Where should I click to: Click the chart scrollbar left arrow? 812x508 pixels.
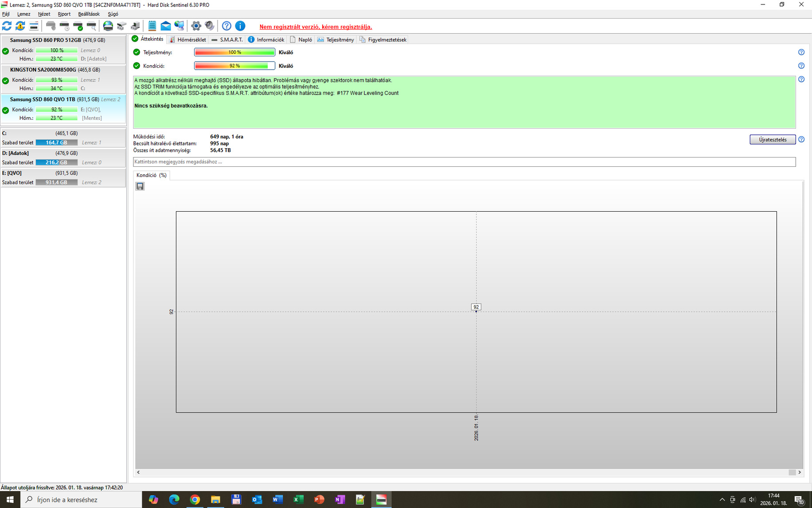[x=139, y=472]
